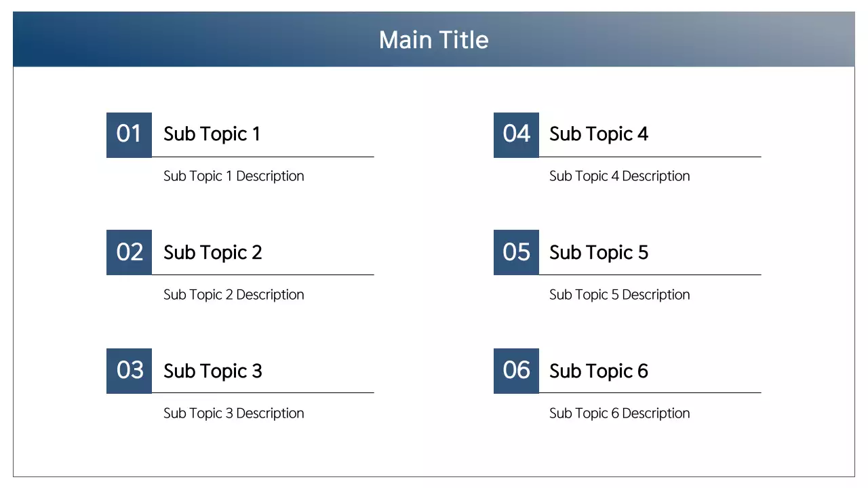Select the 06 number box
Screen dimensions: 868x488
click(516, 371)
